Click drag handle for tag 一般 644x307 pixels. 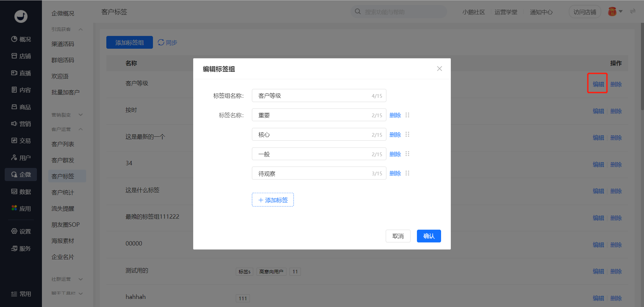point(408,154)
